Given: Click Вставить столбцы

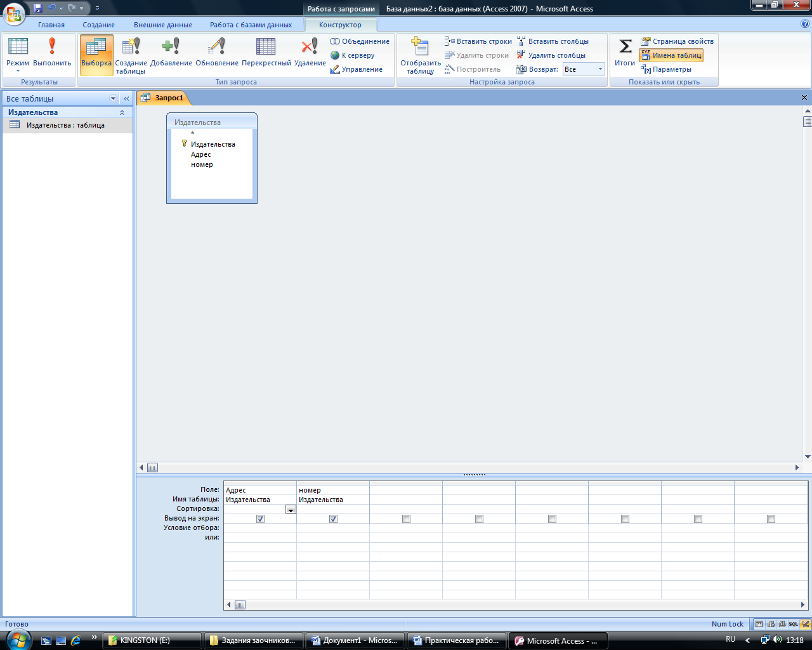Looking at the screenshot, I should pos(553,41).
